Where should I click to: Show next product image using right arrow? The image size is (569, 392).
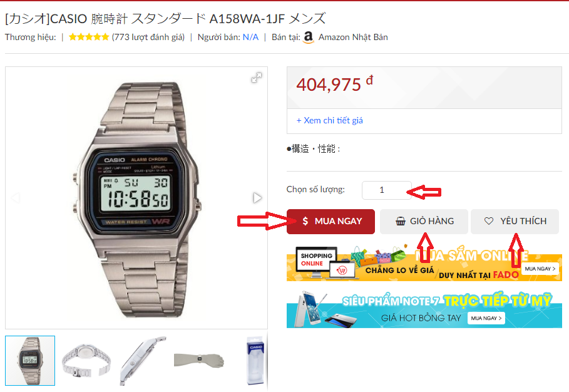click(x=257, y=198)
